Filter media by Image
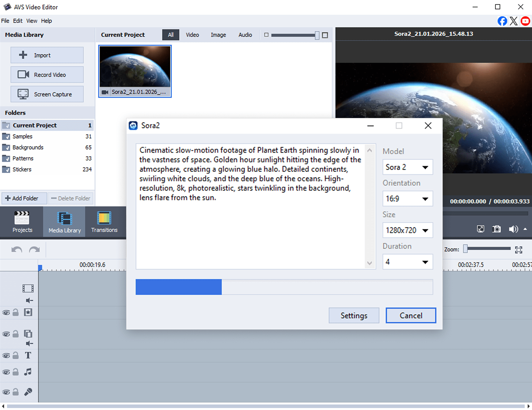532x410 pixels. [218, 35]
